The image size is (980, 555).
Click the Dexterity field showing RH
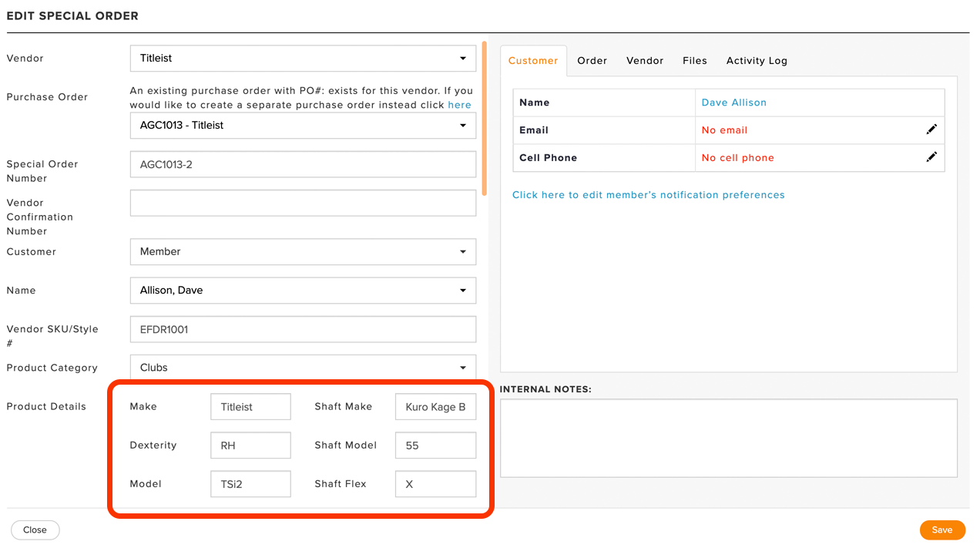coord(250,445)
